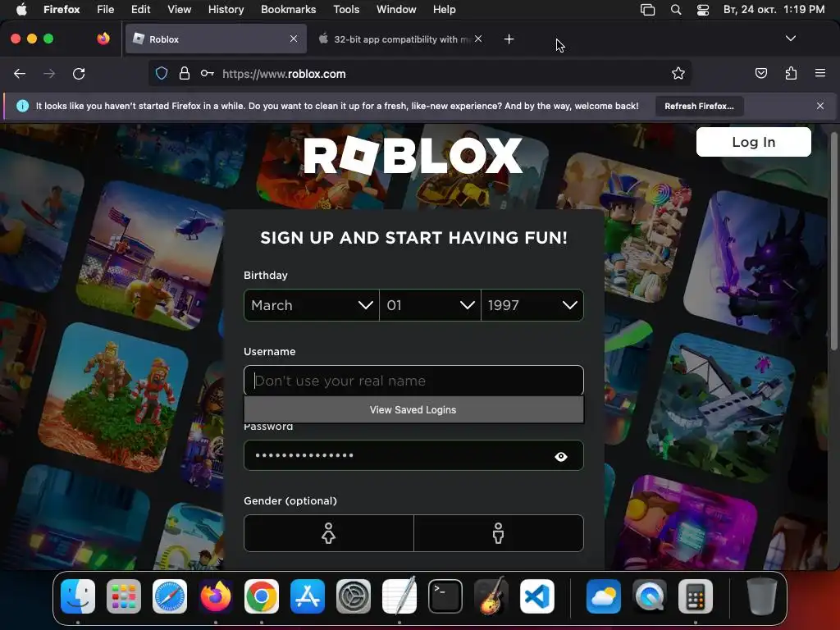The image size is (840, 630).
Task: Open the File menu
Action: tap(106, 9)
